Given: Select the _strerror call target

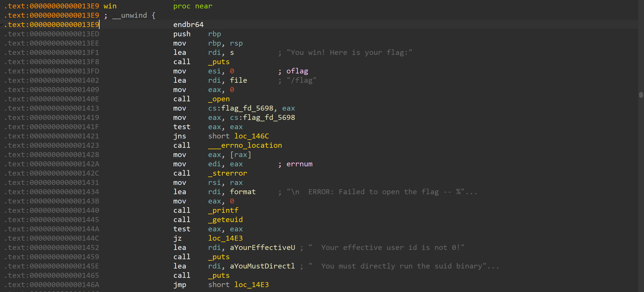Looking at the screenshot, I should tap(228, 173).
